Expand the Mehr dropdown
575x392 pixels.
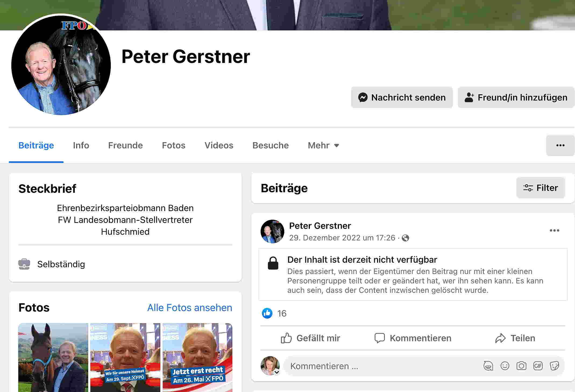[x=323, y=145]
